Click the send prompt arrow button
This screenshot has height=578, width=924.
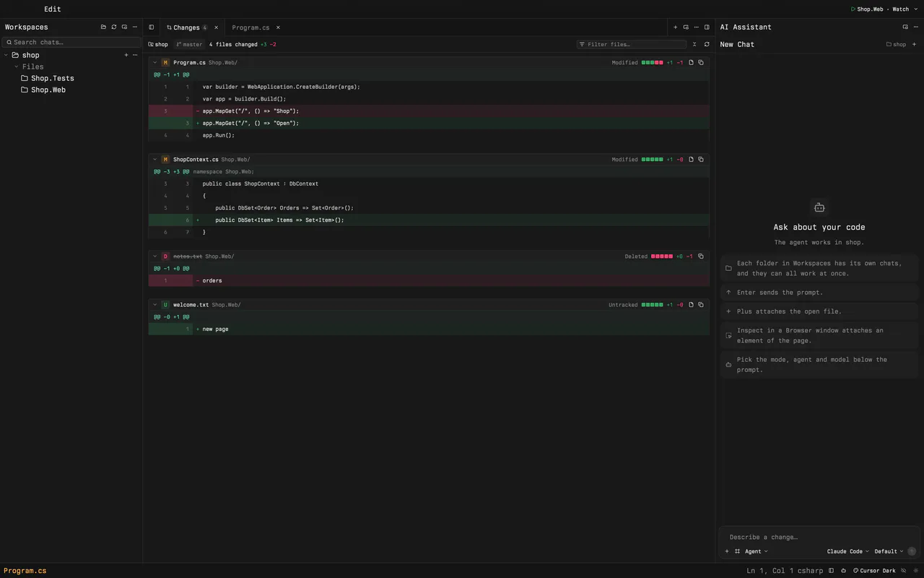click(912, 551)
